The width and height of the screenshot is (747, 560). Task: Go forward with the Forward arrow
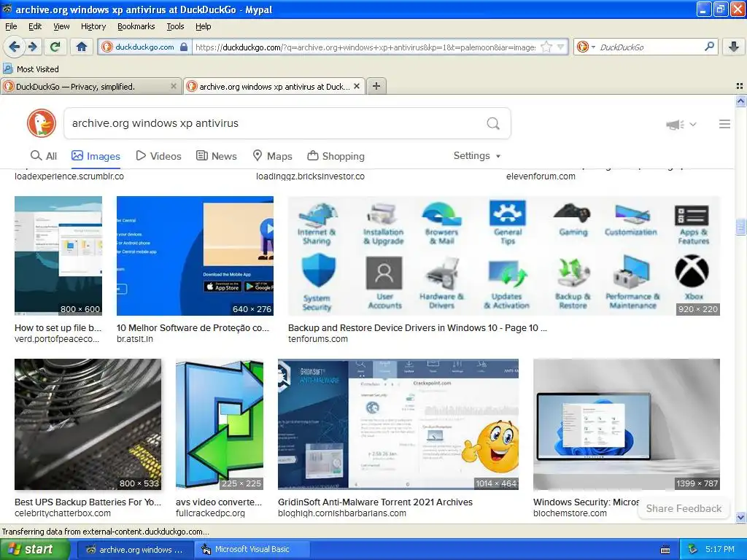pos(32,47)
